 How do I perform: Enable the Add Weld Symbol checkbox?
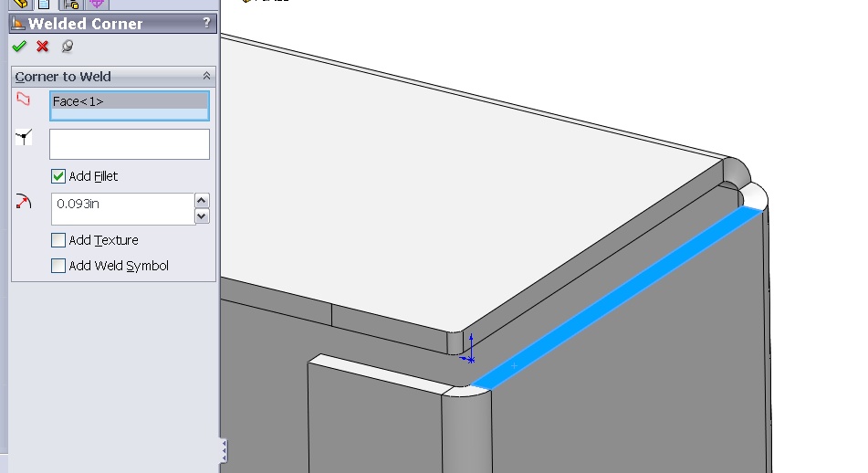(x=58, y=266)
